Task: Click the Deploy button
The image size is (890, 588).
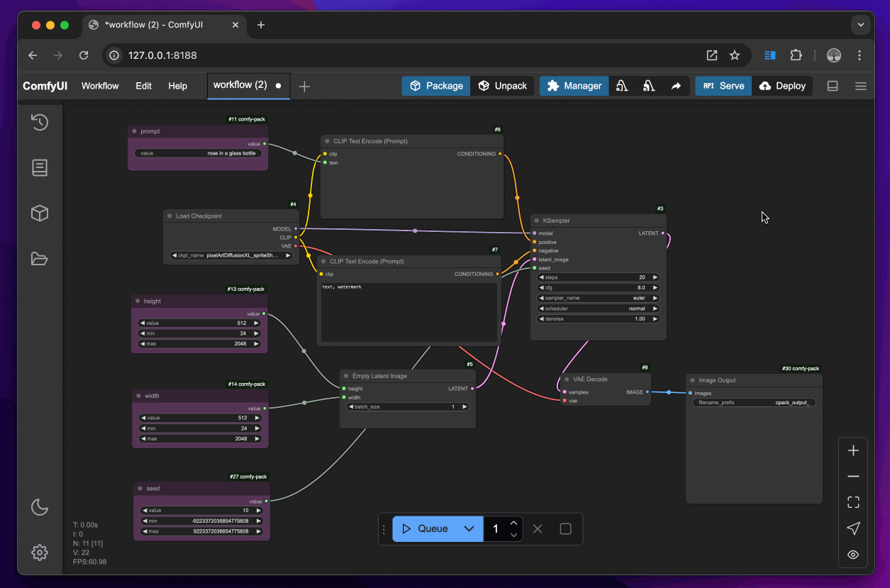Action: click(x=782, y=86)
